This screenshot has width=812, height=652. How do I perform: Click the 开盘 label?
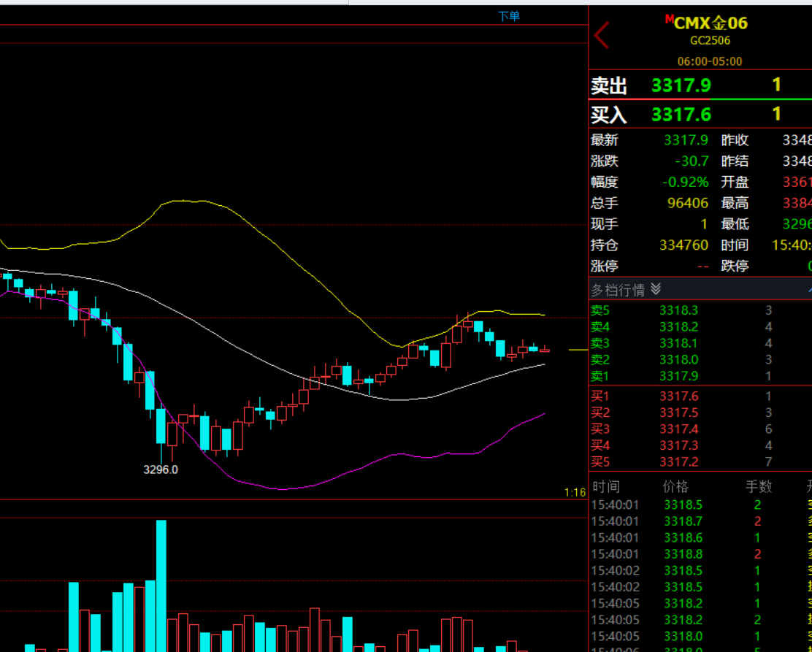(x=735, y=183)
